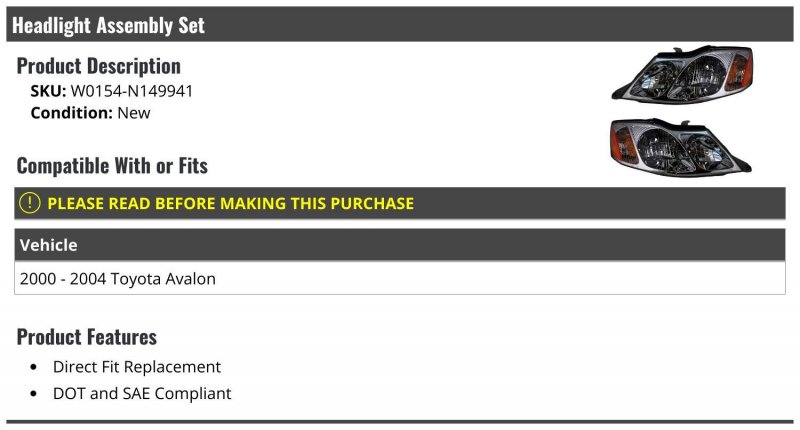Viewport: 800px width, 430px height.
Task: Click the Condition label
Action: click(x=71, y=113)
